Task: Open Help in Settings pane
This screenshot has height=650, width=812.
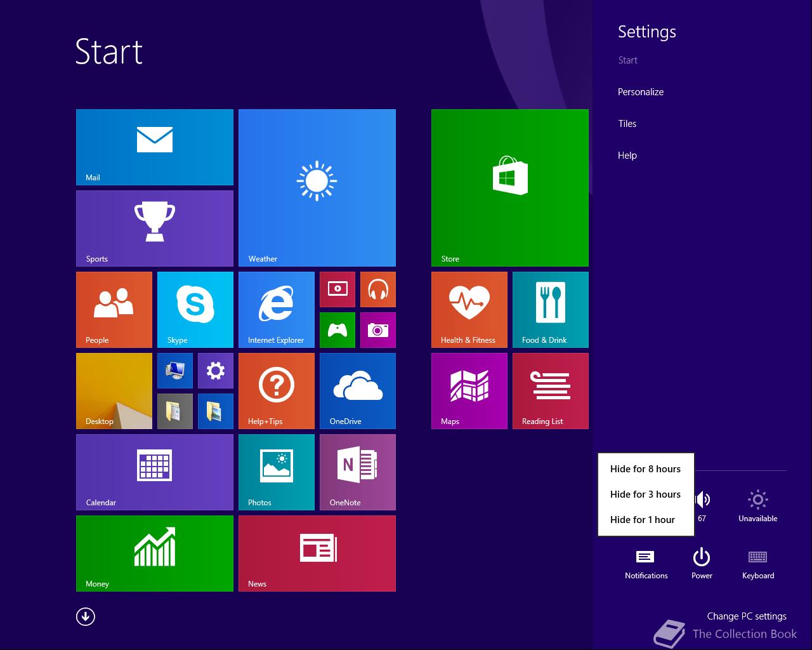Action: pyautogui.click(x=627, y=156)
